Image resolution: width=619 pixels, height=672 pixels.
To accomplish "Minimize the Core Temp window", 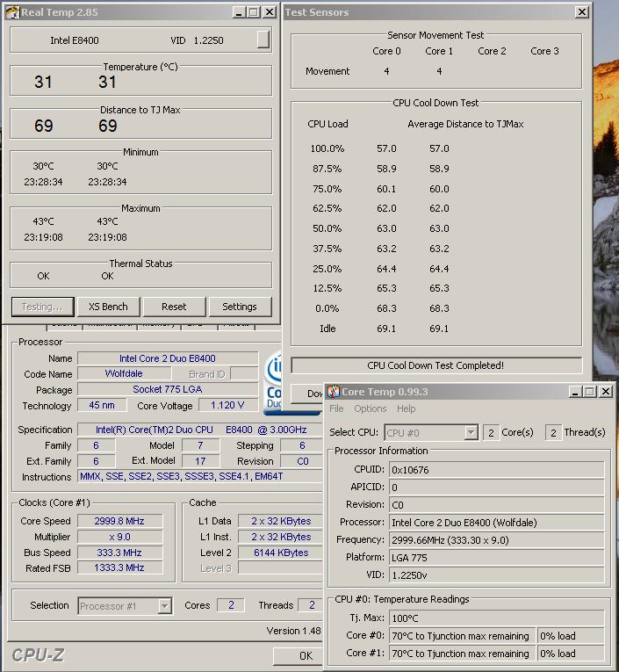I will (x=575, y=391).
